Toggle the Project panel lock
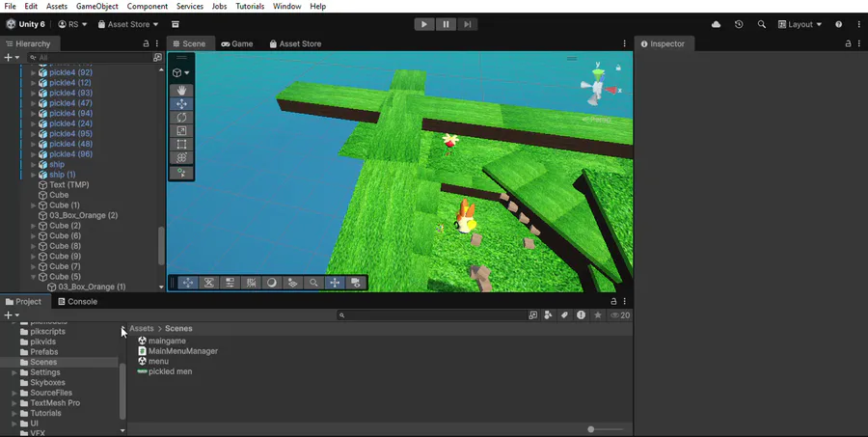Viewport: 868px width, 437px height. coord(613,301)
